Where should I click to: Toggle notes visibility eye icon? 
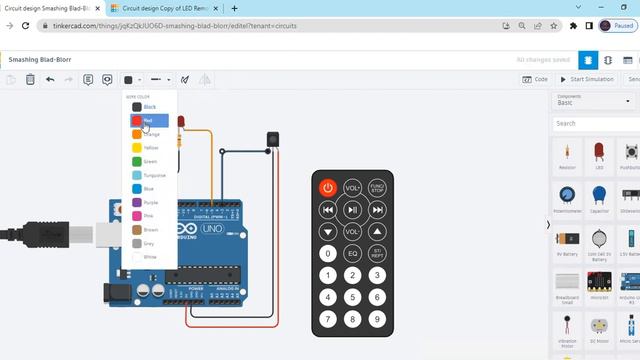coord(107,79)
